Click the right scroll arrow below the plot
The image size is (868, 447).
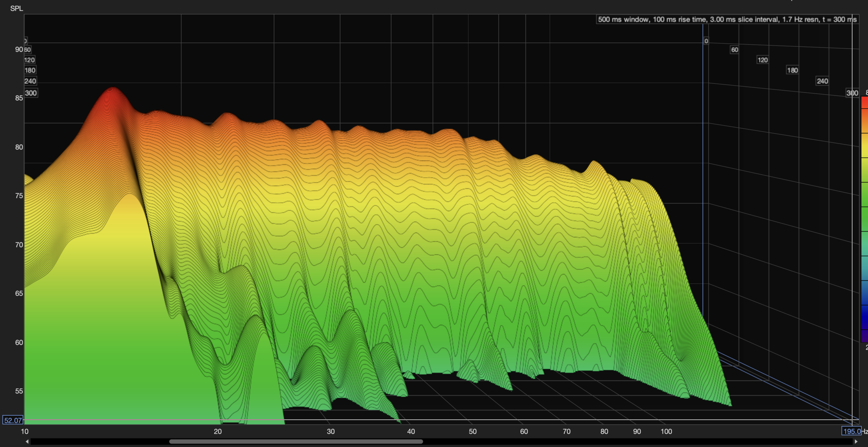pos(856,442)
